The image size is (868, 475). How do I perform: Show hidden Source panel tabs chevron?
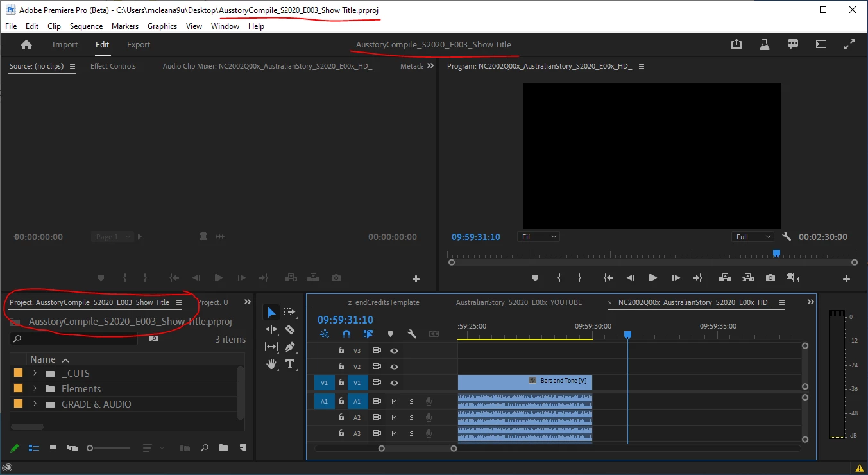coord(430,66)
